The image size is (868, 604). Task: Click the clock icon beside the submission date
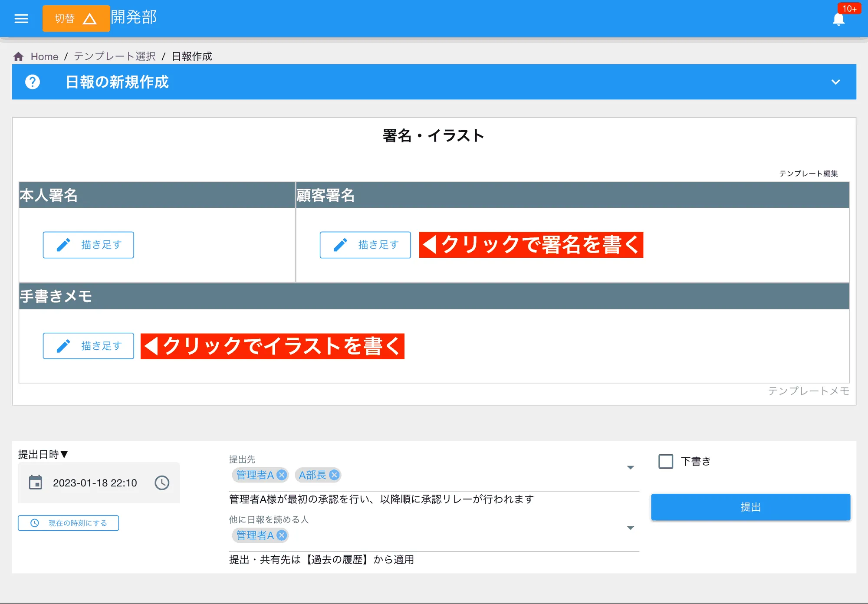click(x=162, y=482)
